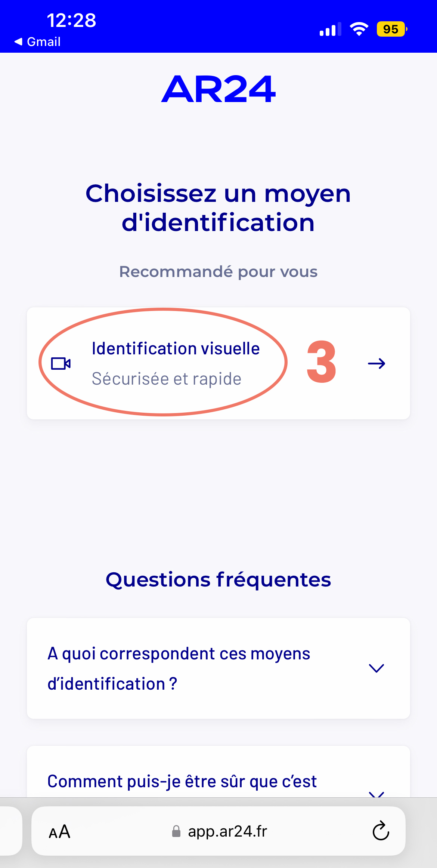The width and height of the screenshot is (437, 868).
Task: Tap the app.ar24.fr address field
Action: coord(218,831)
